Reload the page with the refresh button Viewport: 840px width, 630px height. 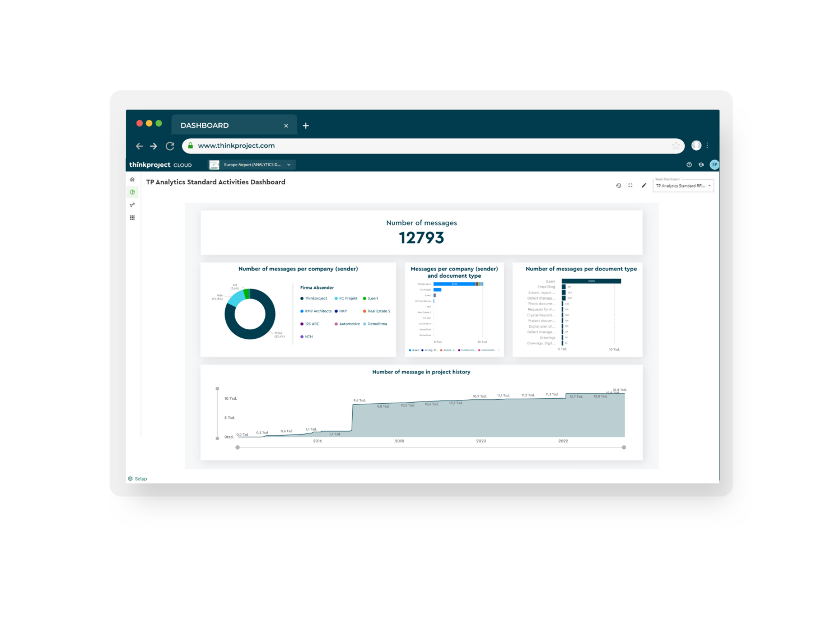click(x=170, y=146)
